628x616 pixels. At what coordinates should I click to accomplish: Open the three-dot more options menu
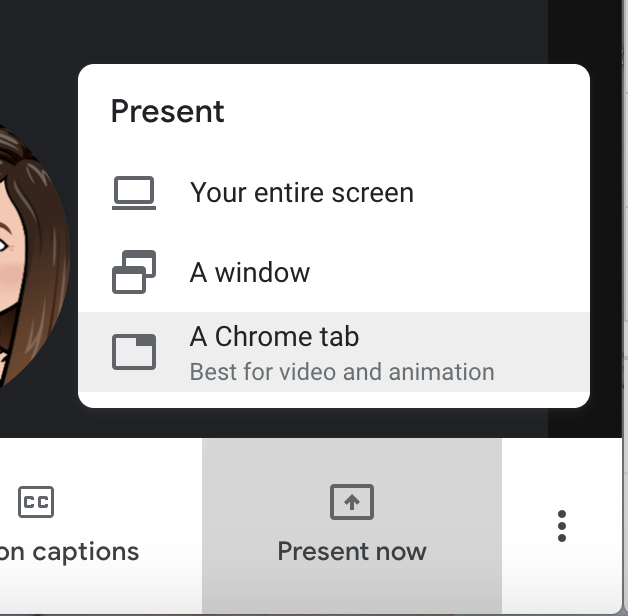pyautogui.click(x=562, y=526)
